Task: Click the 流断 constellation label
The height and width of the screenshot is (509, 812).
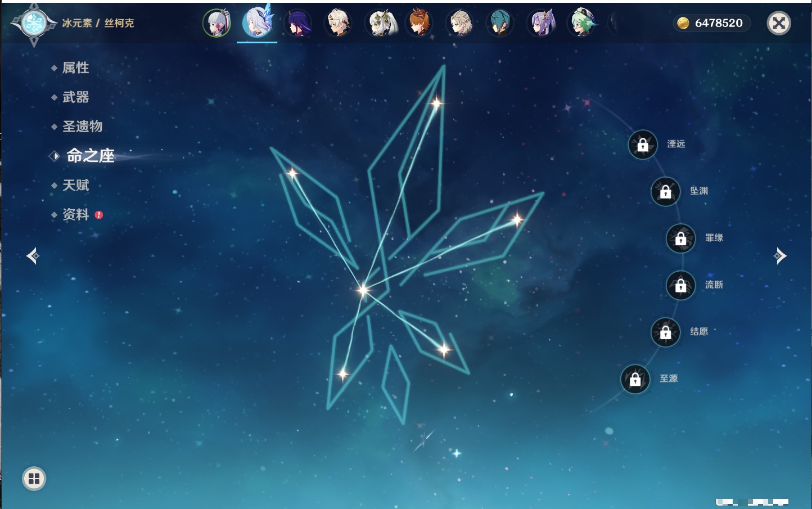Action: 714,285
